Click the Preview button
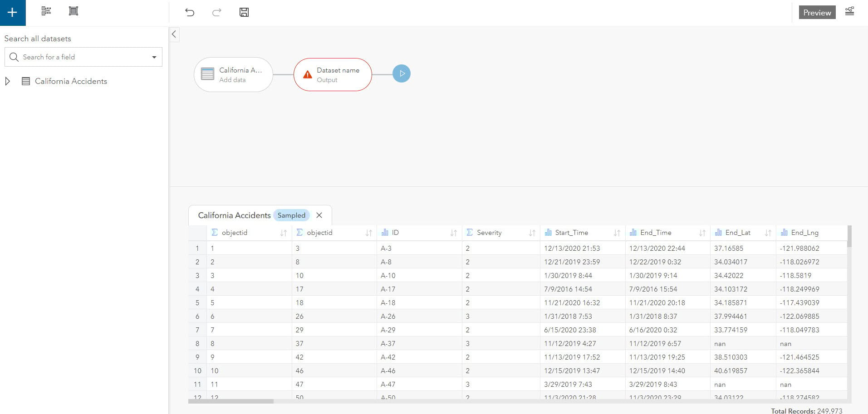The width and height of the screenshot is (868, 414). [816, 12]
